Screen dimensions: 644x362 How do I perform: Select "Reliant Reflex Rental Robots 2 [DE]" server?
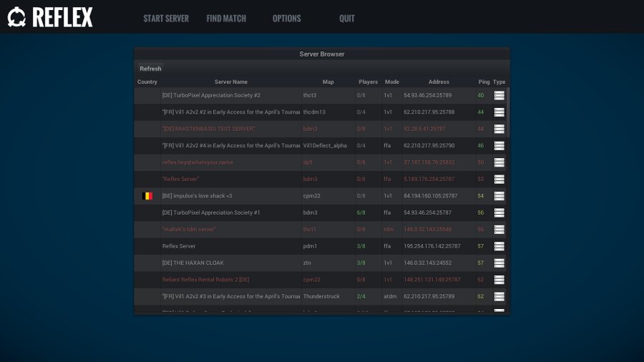321,280
